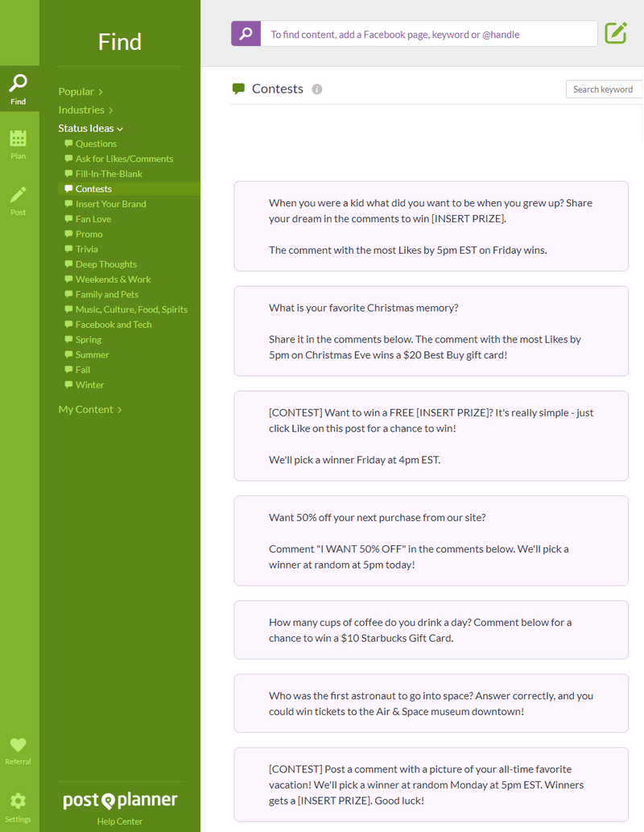The width and height of the screenshot is (644, 832).
Task: Open the Referral heart icon
Action: pos(18,751)
